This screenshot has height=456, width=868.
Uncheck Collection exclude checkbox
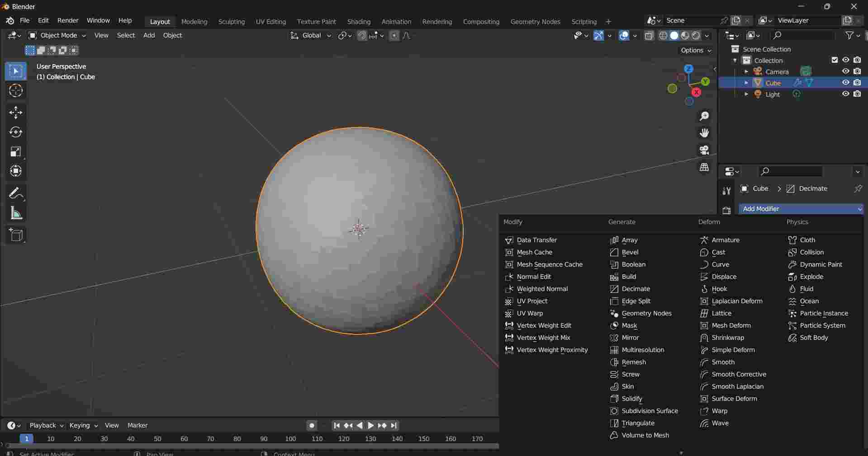coord(835,60)
